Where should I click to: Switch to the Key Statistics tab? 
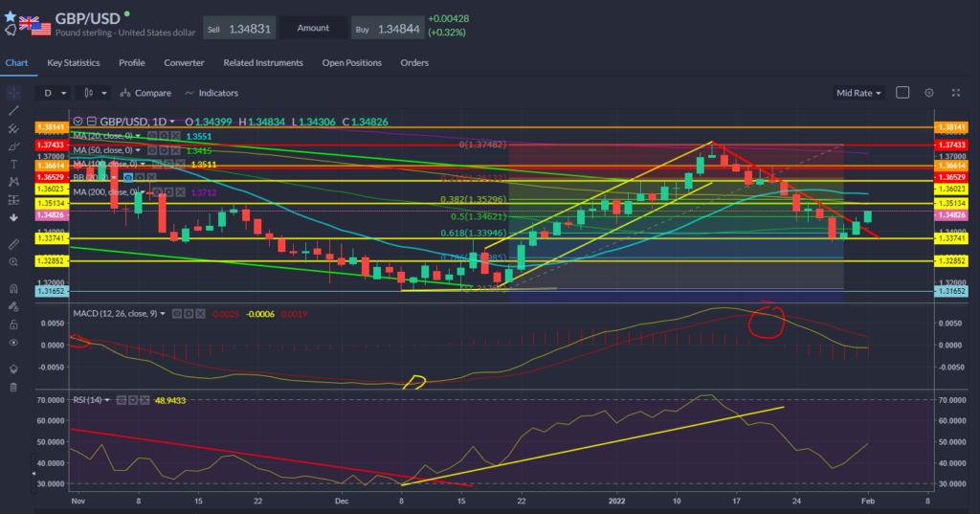pyautogui.click(x=74, y=63)
